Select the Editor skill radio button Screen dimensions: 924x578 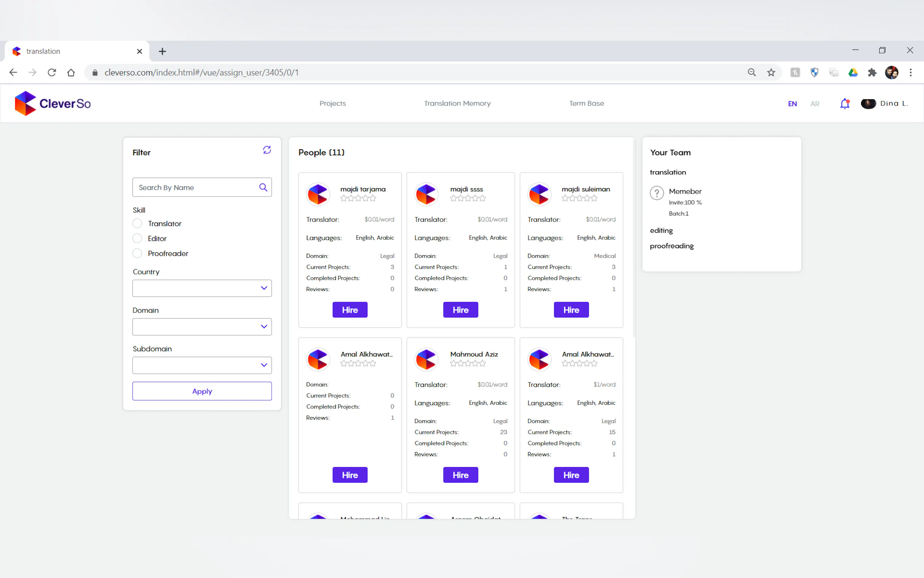click(137, 238)
